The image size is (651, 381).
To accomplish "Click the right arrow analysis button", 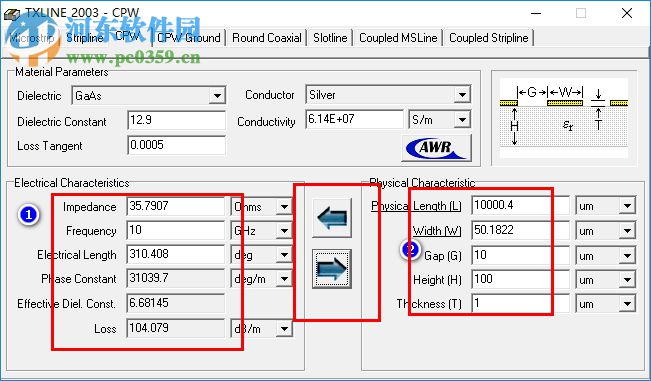I will tap(332, 269).
